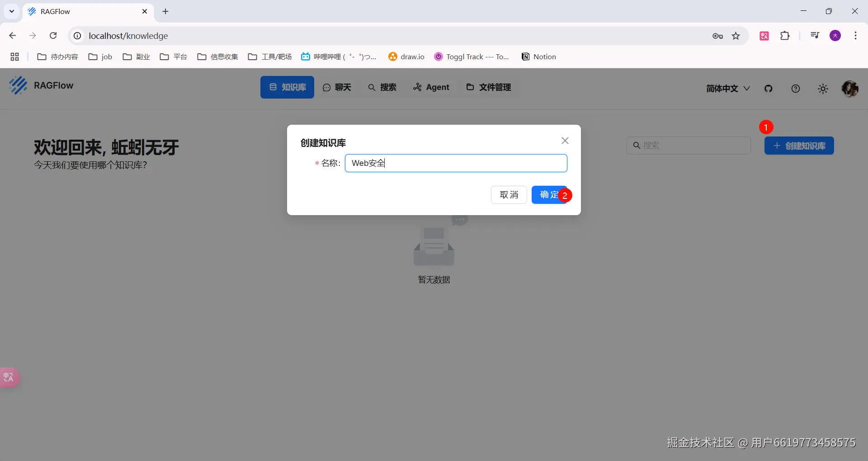Open the Extensions puzzle icon
This screenshot has width=868, height=461.
tap(785, 36)
